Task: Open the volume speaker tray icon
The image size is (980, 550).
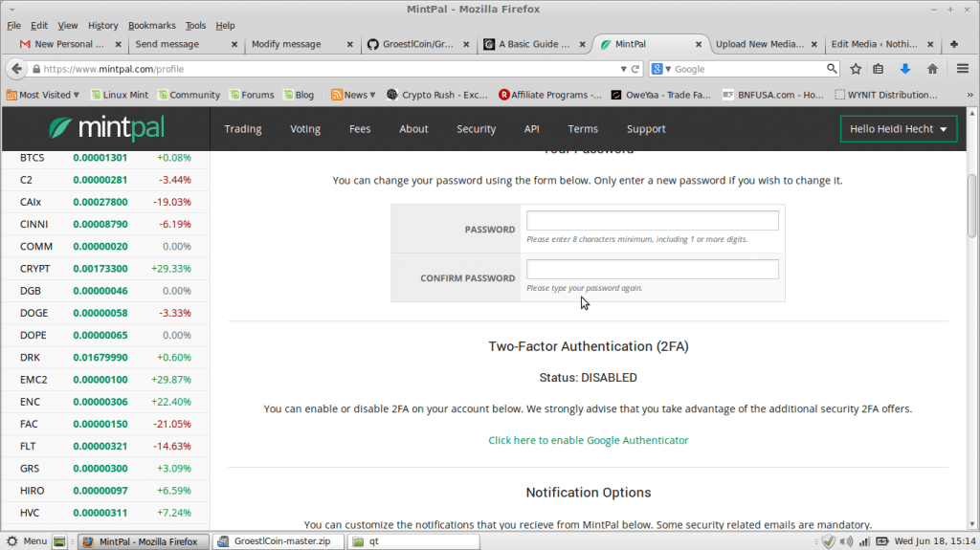Action: pyautogui.click(x=846, y=541)
